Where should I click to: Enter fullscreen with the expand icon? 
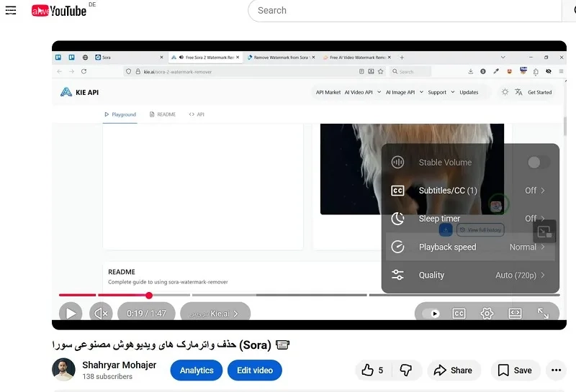[543, 313]
